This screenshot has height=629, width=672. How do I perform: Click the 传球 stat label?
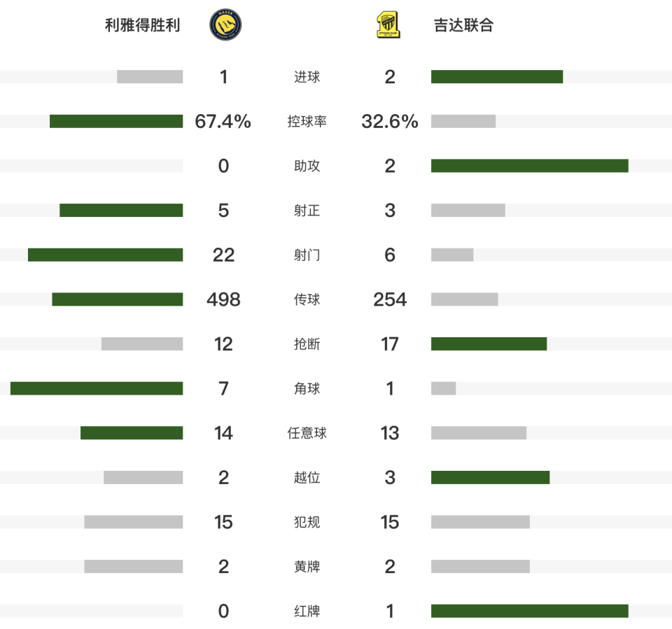coord(307,299)
